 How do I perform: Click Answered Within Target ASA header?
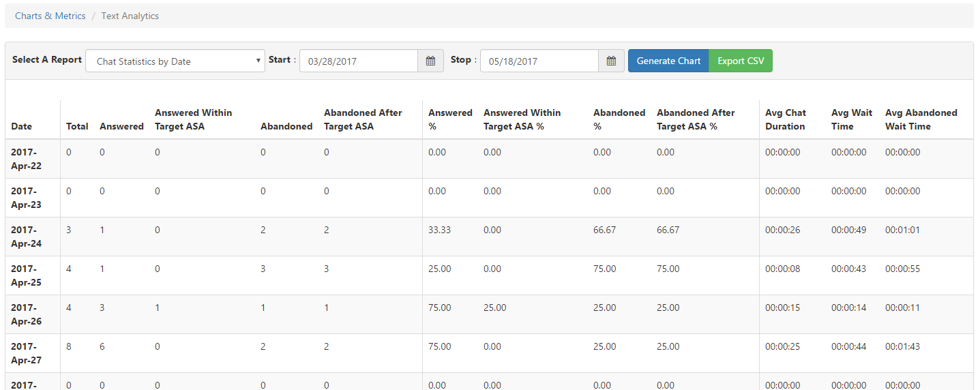pyautogui.click(x=194, y=119)
